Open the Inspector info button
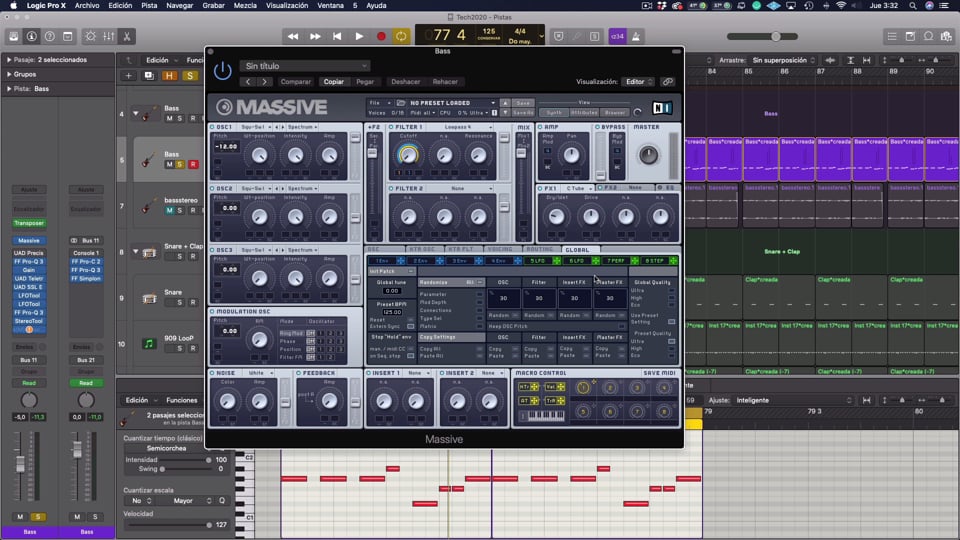The height and width of the screenshot is (540, 960). pyautogui.click(x=31, y=37)
